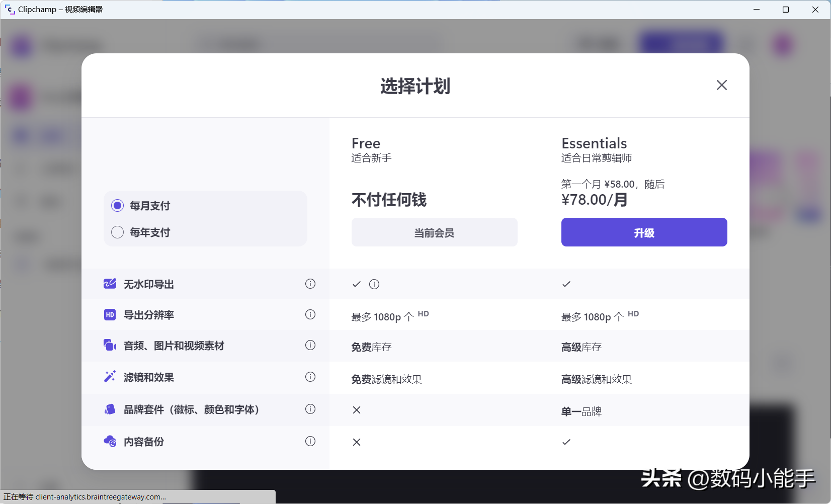
Task: Show info for 滤镜和效果 row
Action: tap(310, 377)
